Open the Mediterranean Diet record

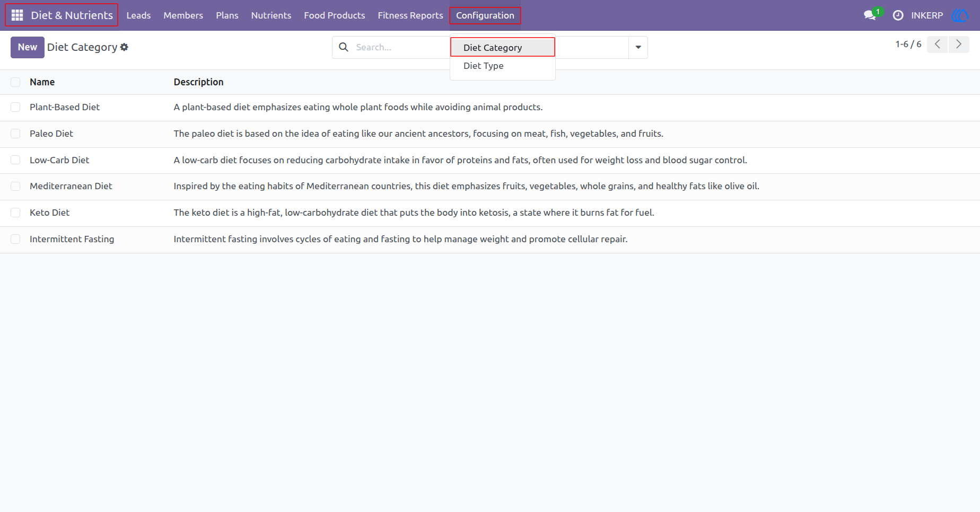(x=71, y=186)
